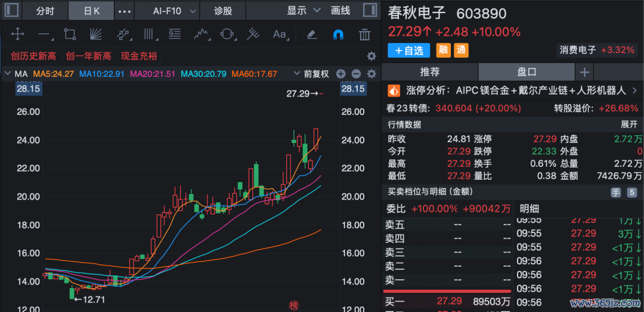This screenshot has width=644, height=312.
Task: Open MA indicator settings gear
Action: (x=371, y=74)
